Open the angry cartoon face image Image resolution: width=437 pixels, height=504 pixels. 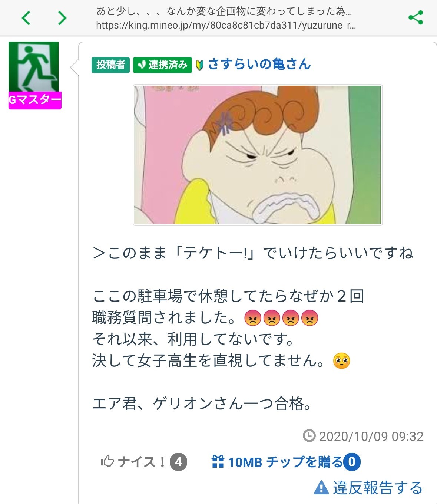point(258,155)
